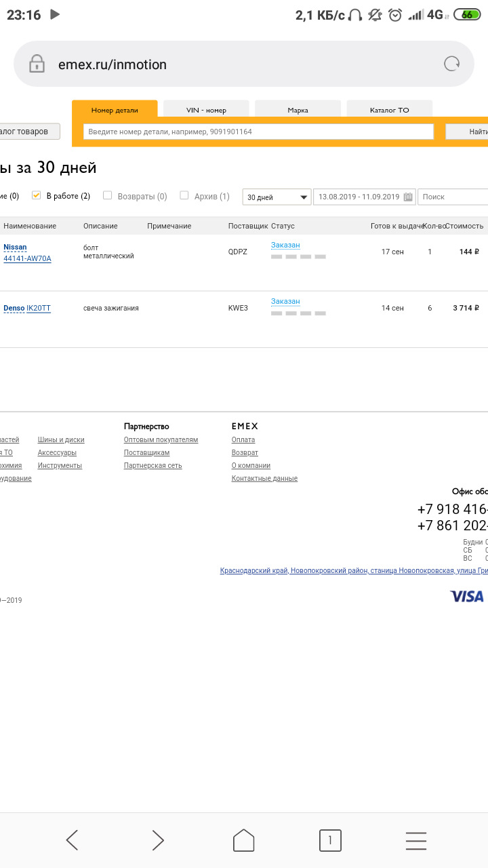
Task: Open the Nissan brand link
Action: (15, 247)
